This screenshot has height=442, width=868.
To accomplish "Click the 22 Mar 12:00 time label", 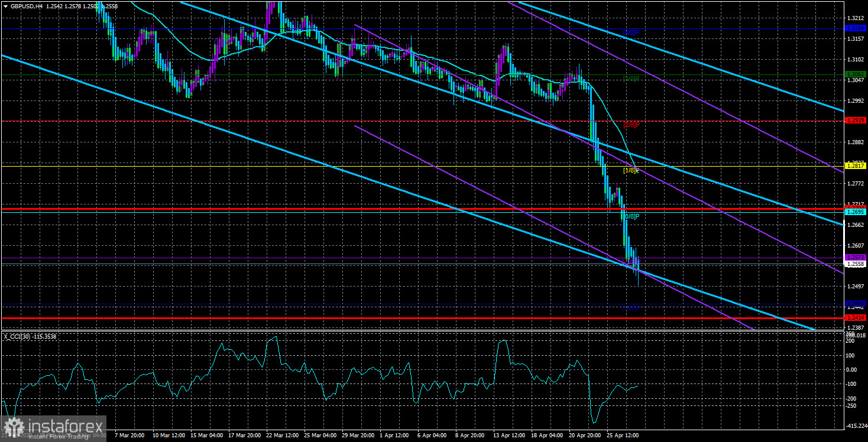I will pos(282,435).
